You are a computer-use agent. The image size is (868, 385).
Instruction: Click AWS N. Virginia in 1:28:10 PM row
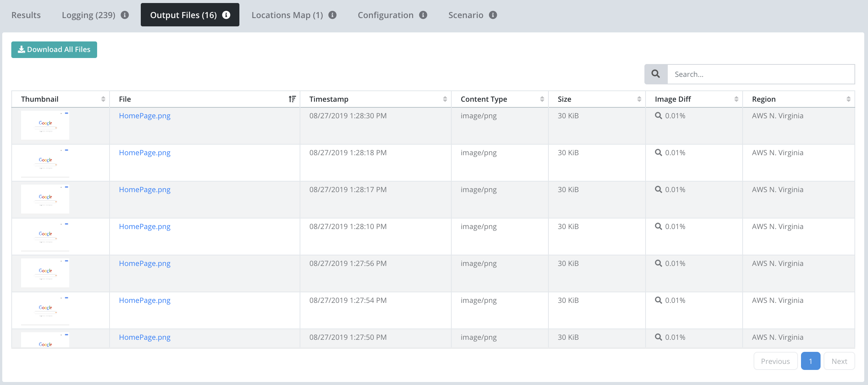click(778, 226)
